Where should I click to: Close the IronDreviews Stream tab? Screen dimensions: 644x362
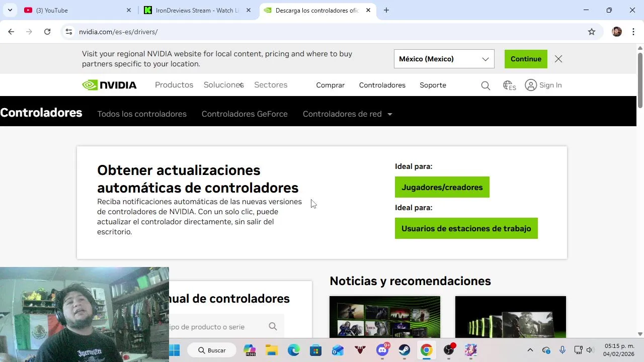pos(249,10)
